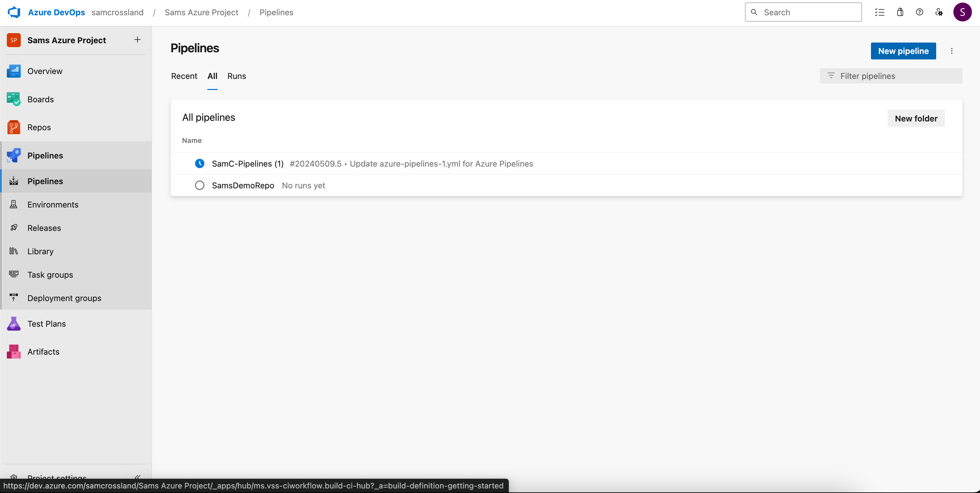Click the filter funnel icon

[x=831, y=76]
